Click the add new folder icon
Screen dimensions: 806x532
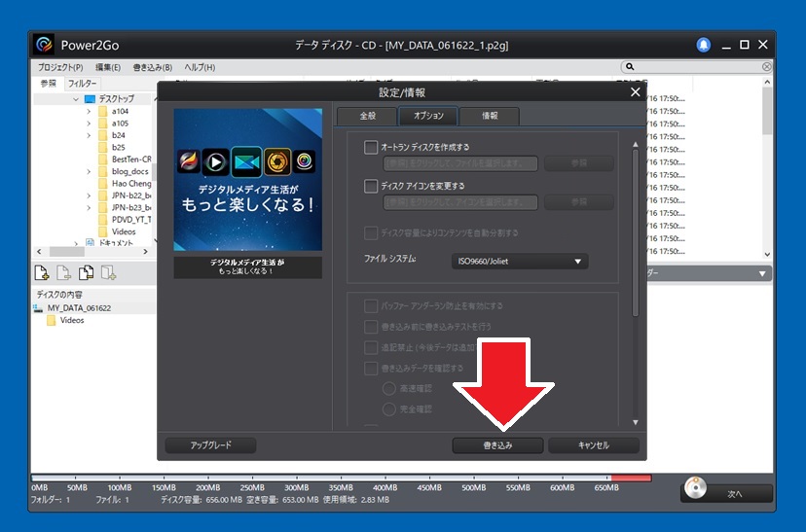click(108, 272)
